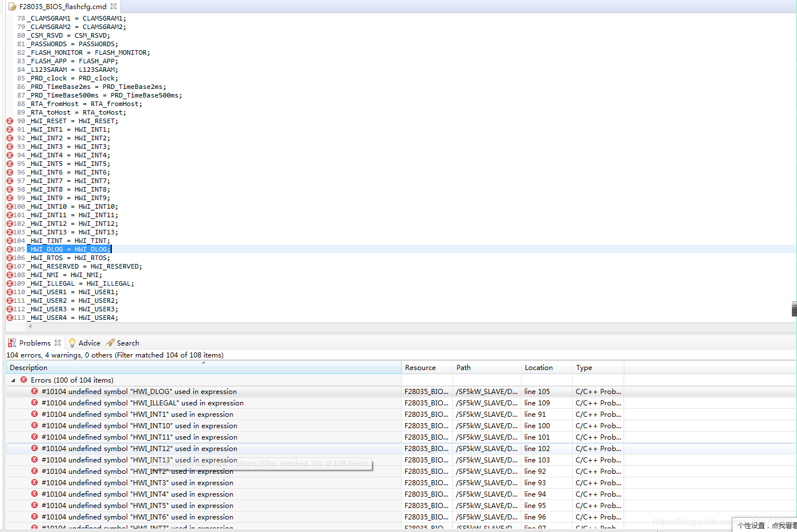Sort problems by Resource column header
The width and height of the screenshot is (797, 532).
pos(427,368)
